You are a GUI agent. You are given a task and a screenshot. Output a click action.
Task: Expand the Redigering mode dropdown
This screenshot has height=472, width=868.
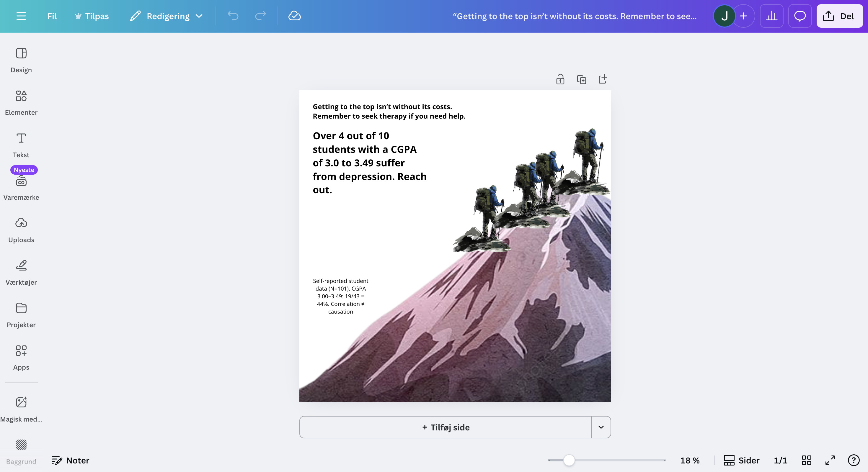tap(199, 16)
